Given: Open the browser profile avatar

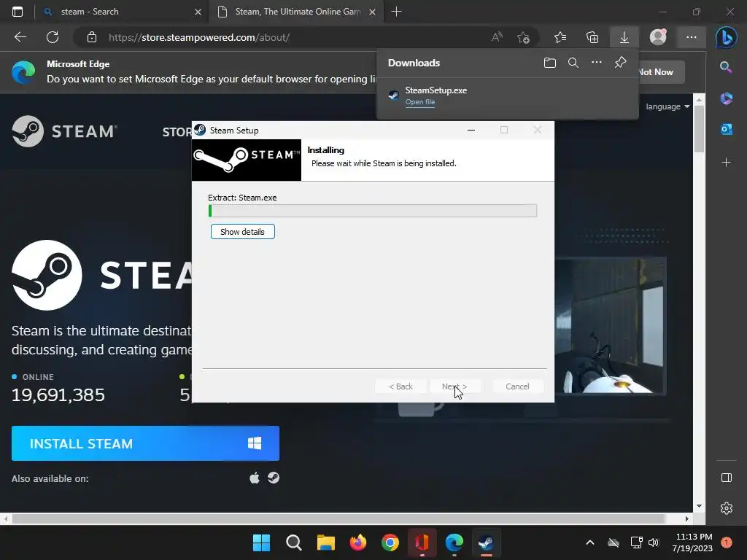Looking at the screenshot, I should [x=658, y=37].
